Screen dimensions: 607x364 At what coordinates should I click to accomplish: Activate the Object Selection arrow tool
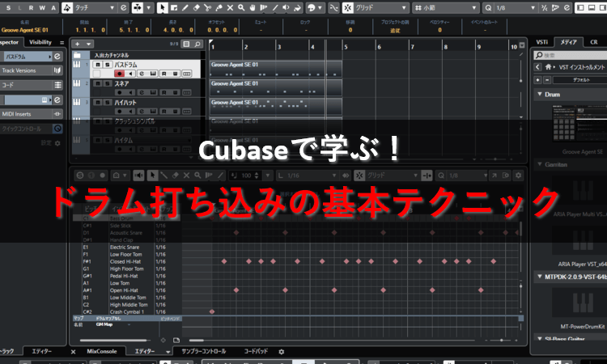coord(163,8)
